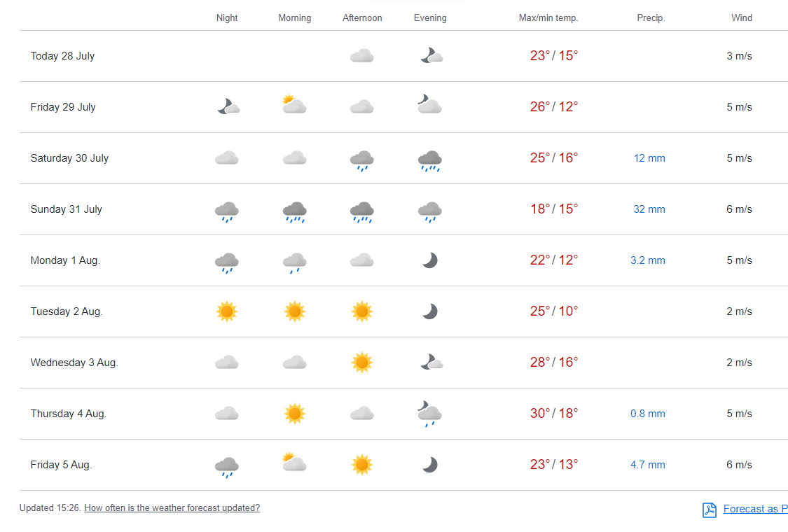Click Tuesday 2 Aug. night sun icon
Image resolution: width=788 pixels, height=532 pixels.
(226, 311)
